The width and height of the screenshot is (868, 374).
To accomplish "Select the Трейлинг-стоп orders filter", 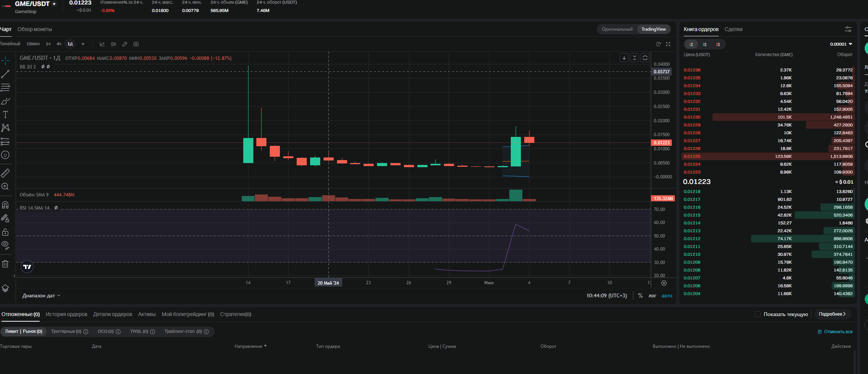I will [x=186, y=331].
